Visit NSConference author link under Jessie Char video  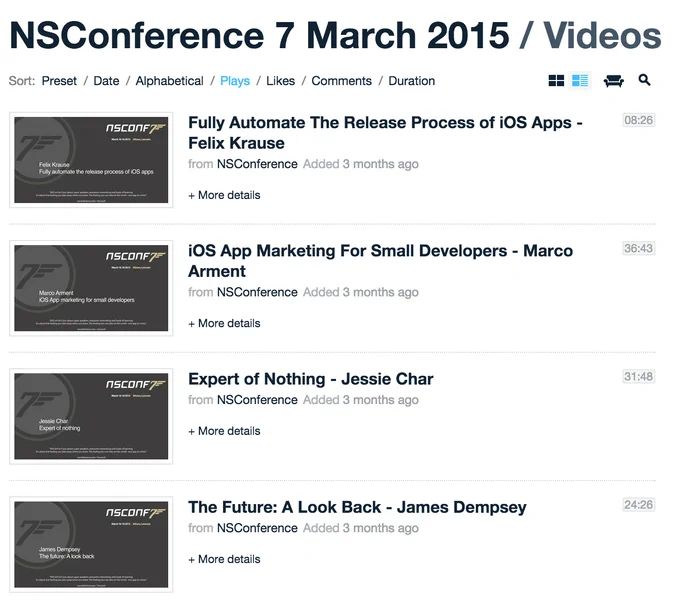point(257,400)
